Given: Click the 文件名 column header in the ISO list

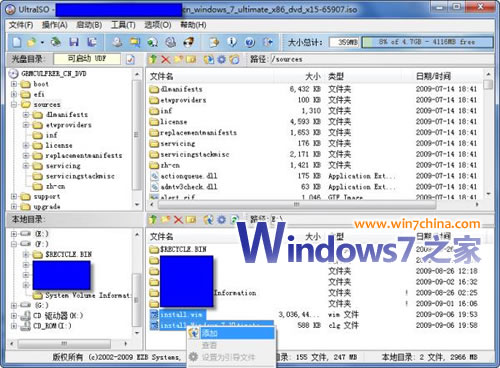Looking at the screenshot, I should coord(211,76).
